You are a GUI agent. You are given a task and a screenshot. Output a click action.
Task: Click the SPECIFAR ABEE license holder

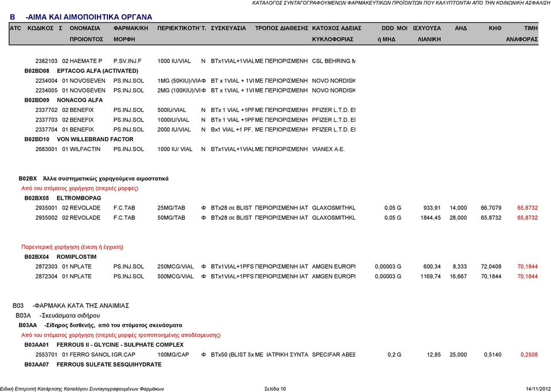click(x=333, y=355)
